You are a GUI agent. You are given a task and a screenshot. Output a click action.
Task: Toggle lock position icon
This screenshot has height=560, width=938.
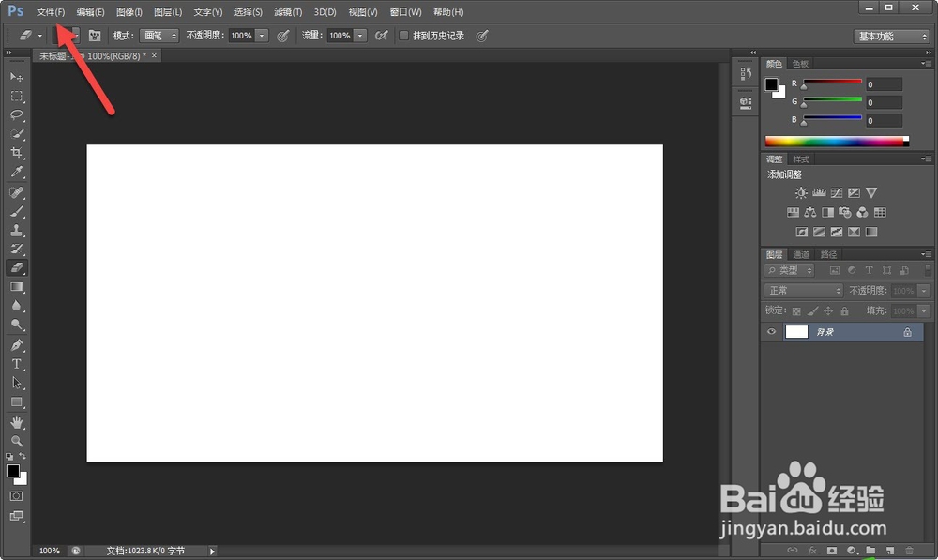[828, 311]
